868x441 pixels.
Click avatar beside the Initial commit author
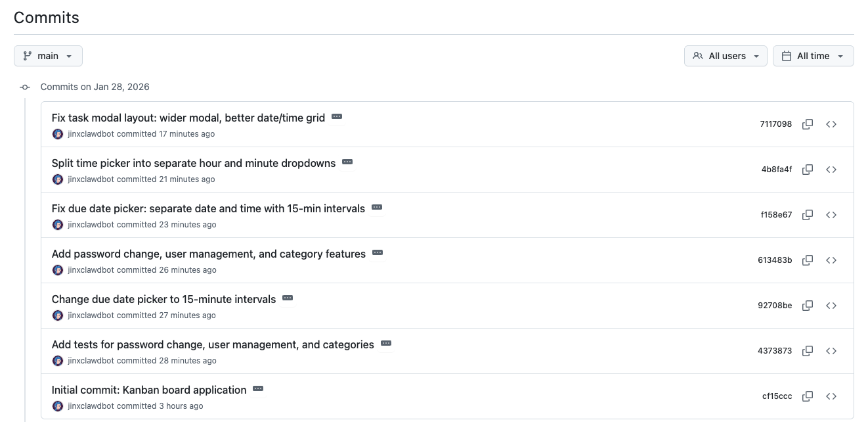pyautogui.click(x=58, y=406)
